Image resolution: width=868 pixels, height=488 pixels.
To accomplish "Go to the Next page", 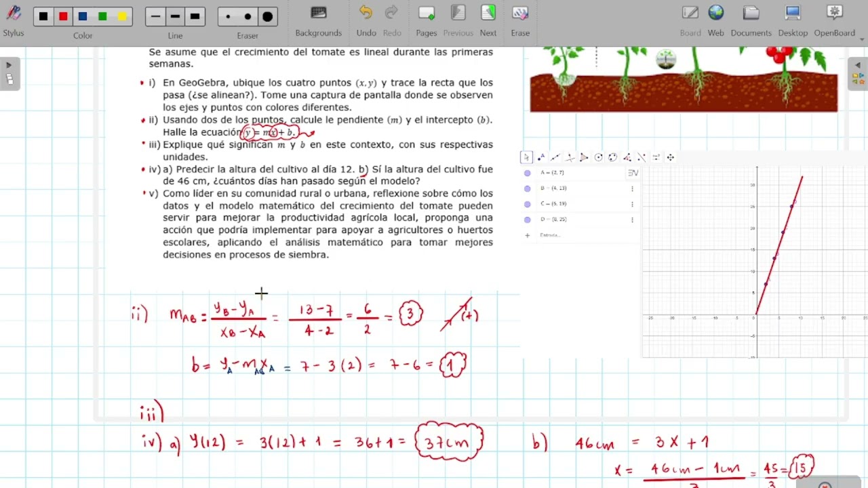I will tap(488, 20).
